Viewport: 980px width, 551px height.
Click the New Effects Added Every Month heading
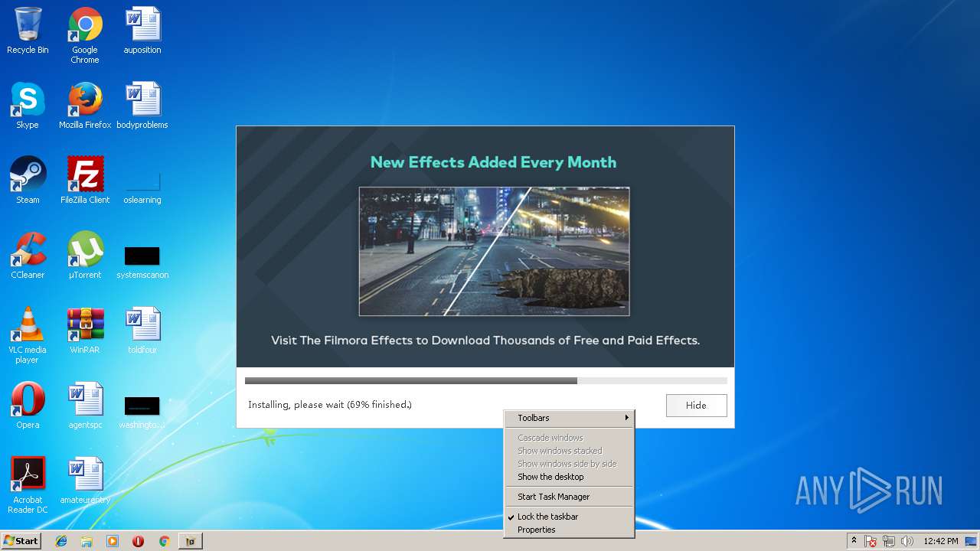pyautogui.click(x=493, y=162)
